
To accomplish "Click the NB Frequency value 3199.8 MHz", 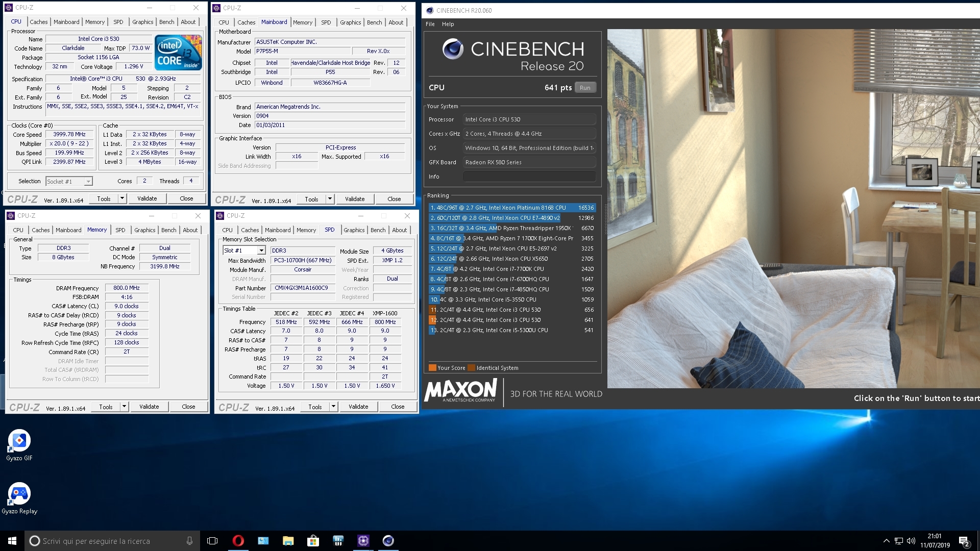I will pos(164,266).
